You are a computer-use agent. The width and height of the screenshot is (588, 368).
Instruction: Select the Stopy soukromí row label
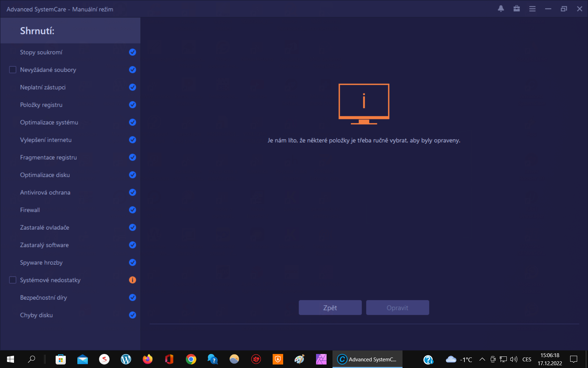pos(41,52)
